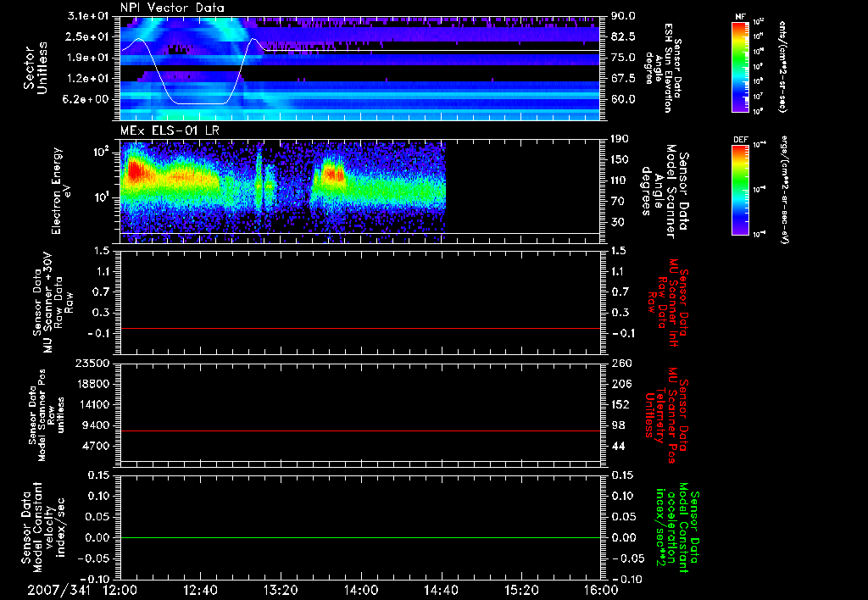
Task: Click the 90.0 sun elevation tick label
Action: (623, 16)
